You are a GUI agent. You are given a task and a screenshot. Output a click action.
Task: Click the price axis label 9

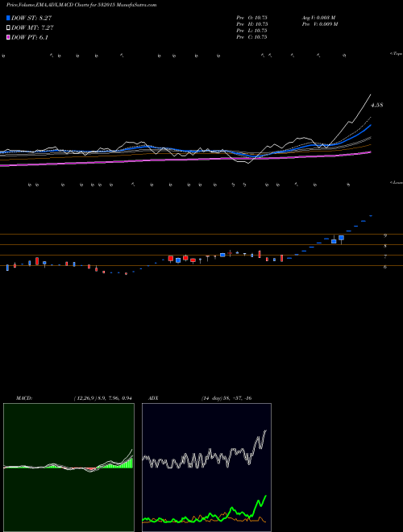click(x=385, y=235)
